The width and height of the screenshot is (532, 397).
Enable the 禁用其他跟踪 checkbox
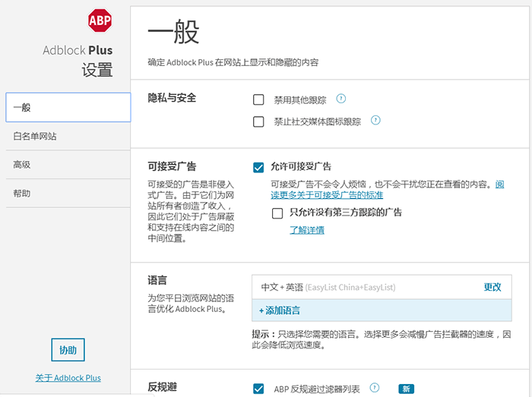258,99
